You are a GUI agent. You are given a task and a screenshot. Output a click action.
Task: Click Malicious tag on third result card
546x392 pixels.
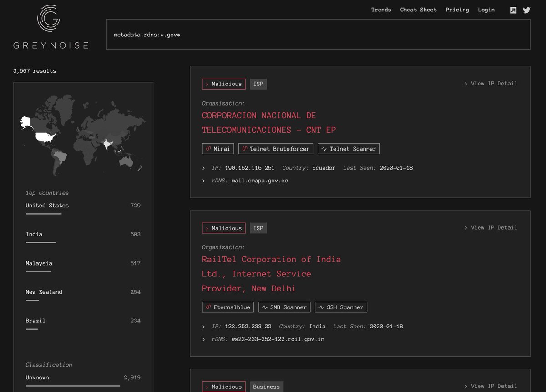coord(224,387)
